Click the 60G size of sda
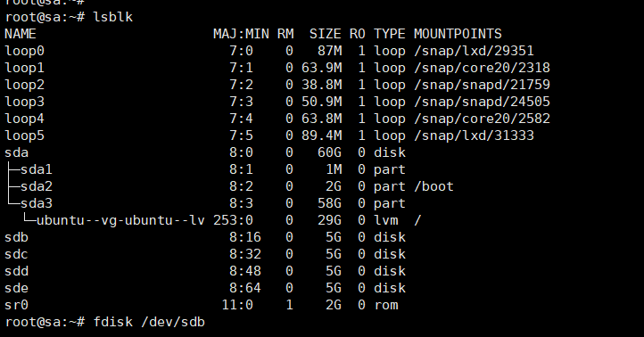 point(329,152)
